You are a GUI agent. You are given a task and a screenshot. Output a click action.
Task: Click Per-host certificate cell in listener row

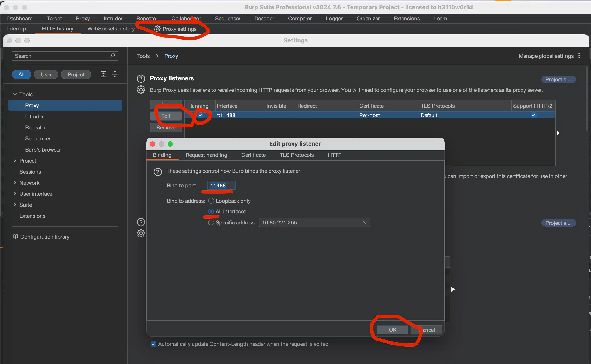388,115
